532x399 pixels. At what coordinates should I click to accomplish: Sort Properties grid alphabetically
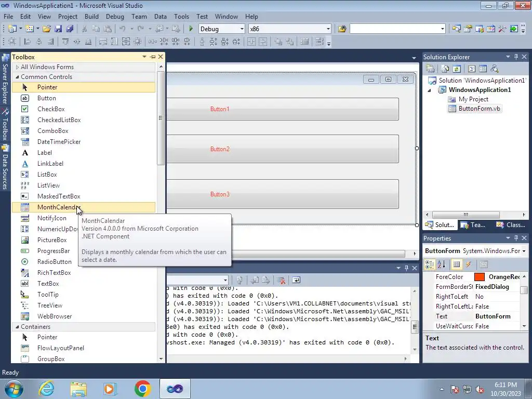[x=441, y=264]
